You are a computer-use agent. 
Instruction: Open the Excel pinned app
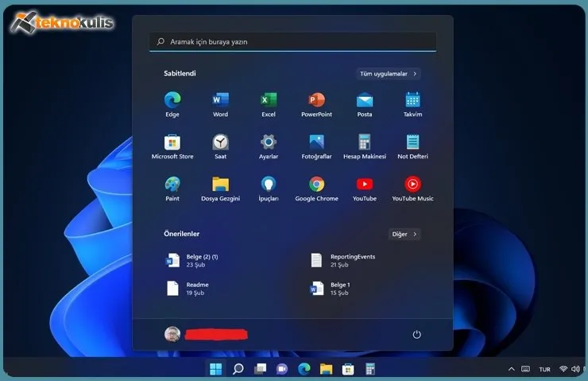coord(269,104)
